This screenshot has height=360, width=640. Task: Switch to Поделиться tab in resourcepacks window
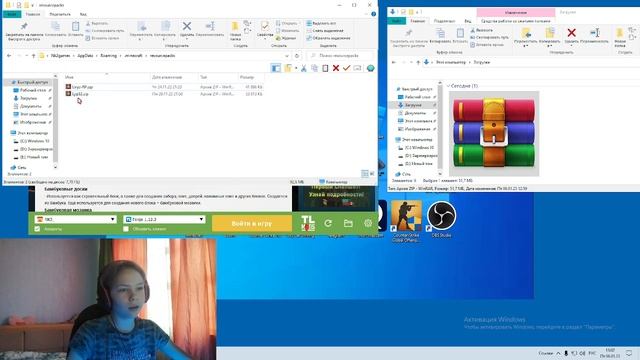60,14
